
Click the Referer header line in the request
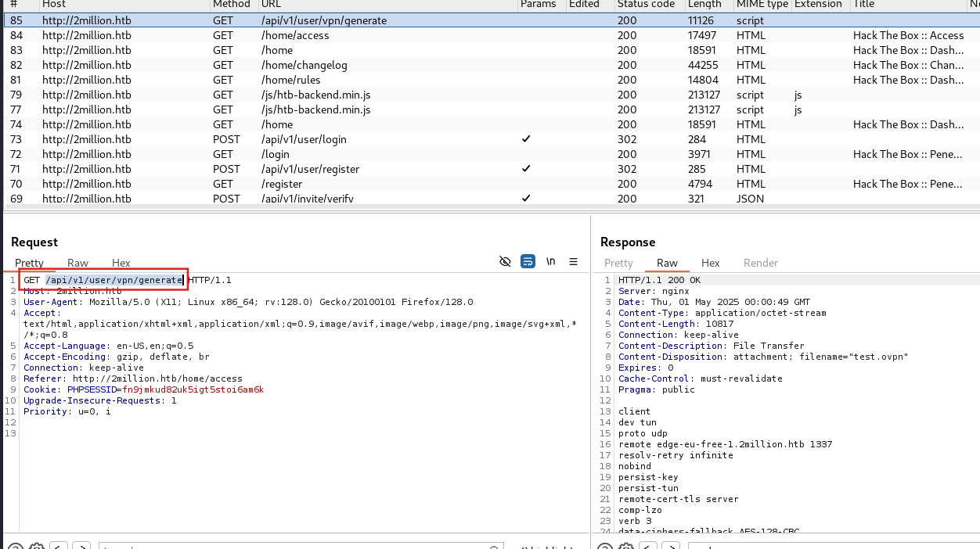[133, 379]
